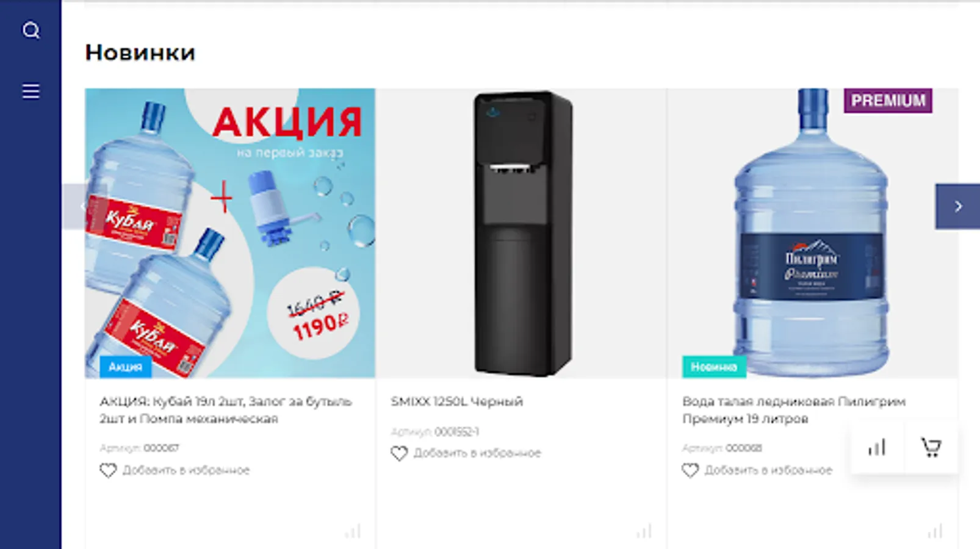
Task: Add Пилигрим Премиум water to cart
Action: tap(931, 448)
